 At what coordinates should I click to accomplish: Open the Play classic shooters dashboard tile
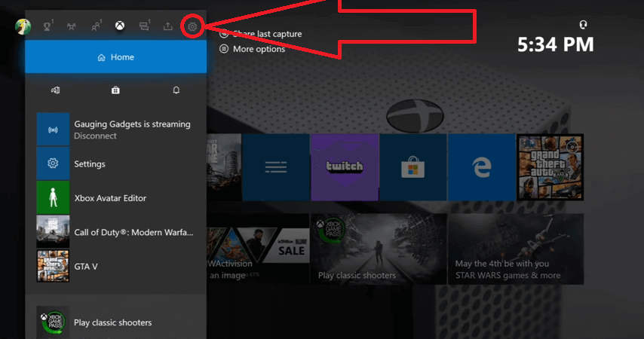[x=379, y=249]
